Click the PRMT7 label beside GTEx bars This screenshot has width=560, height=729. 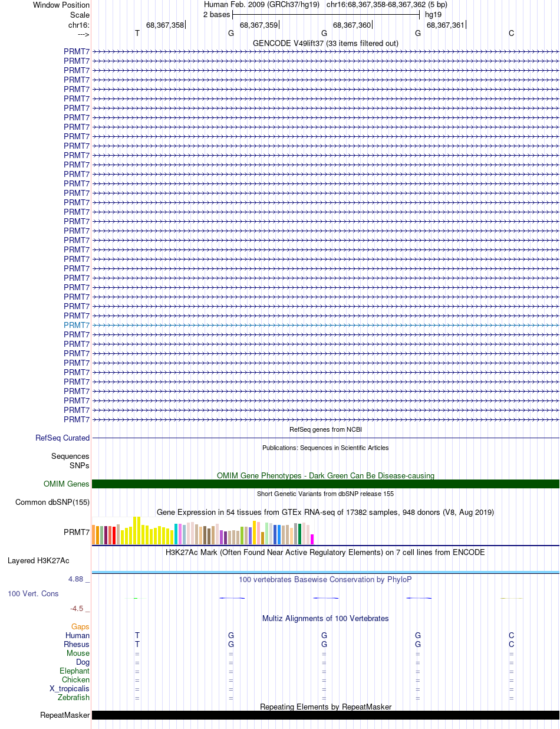77,533
